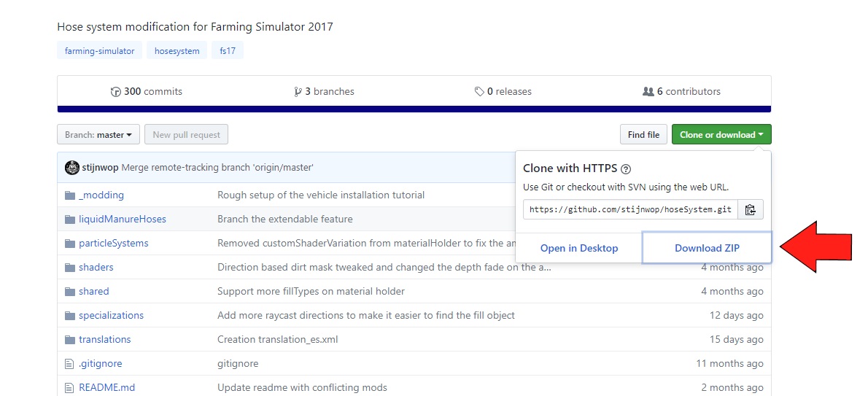Click the language color bar
The height and width of the screenshot is (396, 868).
(414, 109)
